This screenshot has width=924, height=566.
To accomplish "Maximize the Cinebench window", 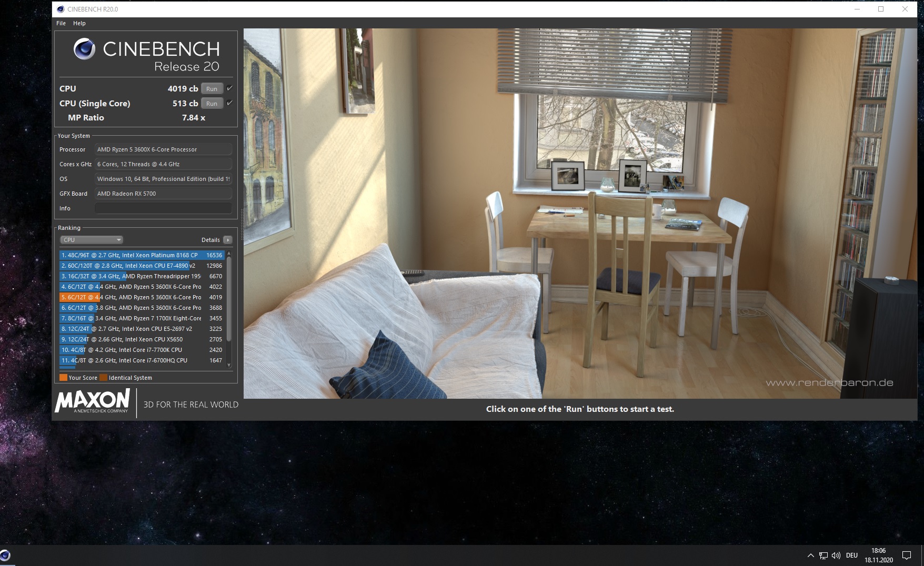I will click(881, 9).
